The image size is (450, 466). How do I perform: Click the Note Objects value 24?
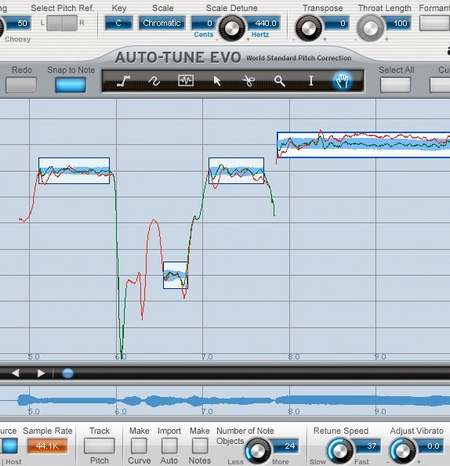click(x=286, y=446)
